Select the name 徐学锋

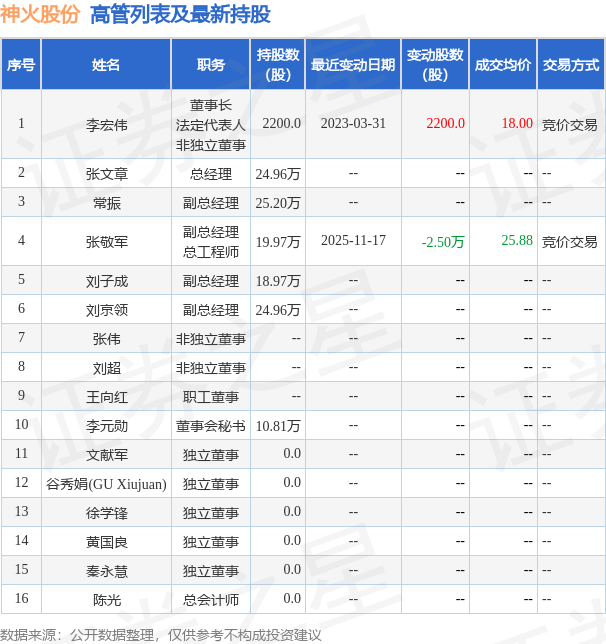pyautogui.click(x=106, y=513)
